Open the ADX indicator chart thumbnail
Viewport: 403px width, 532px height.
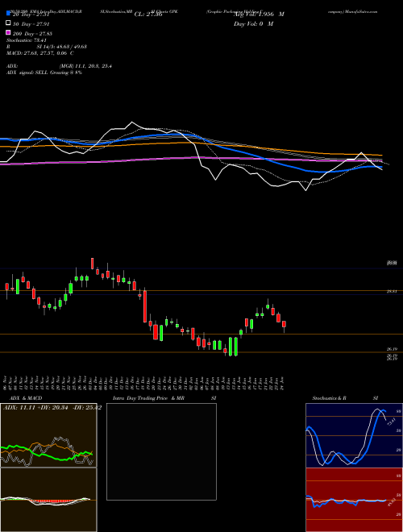(48, 435)
